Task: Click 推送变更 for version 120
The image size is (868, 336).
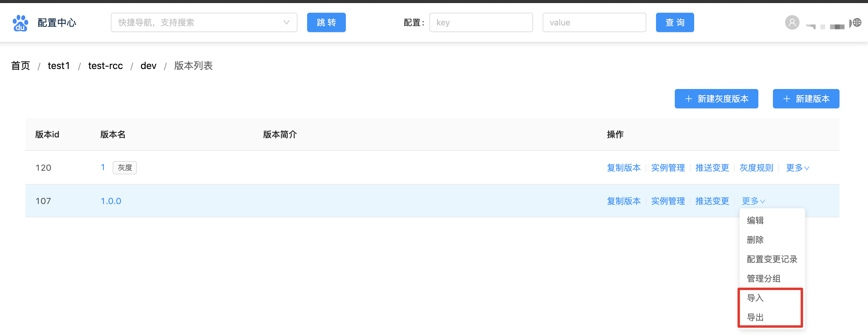Action: [x=712, y=168]
